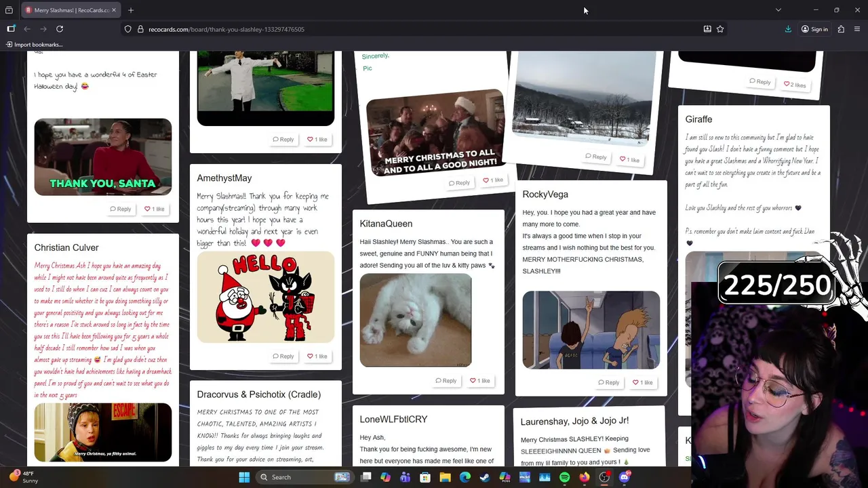868x488 pixels.
Task: Click the RockyVega name heading
Action: [545, 195]
